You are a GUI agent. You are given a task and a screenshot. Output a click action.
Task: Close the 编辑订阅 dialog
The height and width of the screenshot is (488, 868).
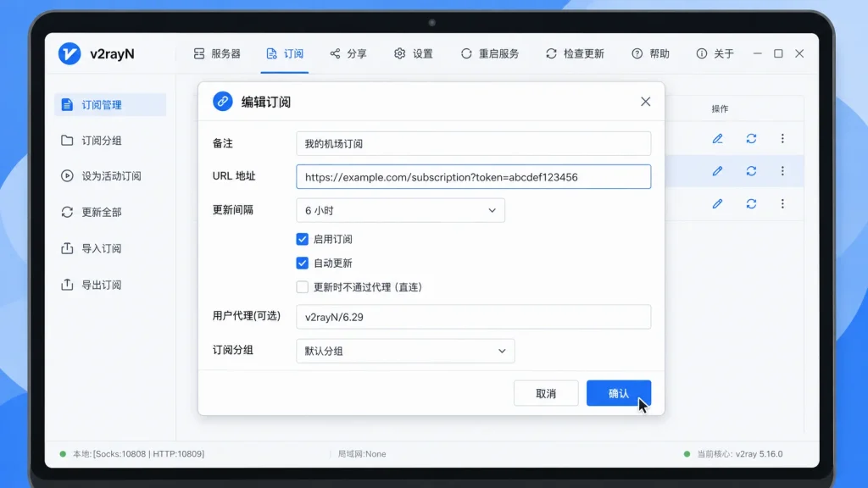tap(645, 102)
